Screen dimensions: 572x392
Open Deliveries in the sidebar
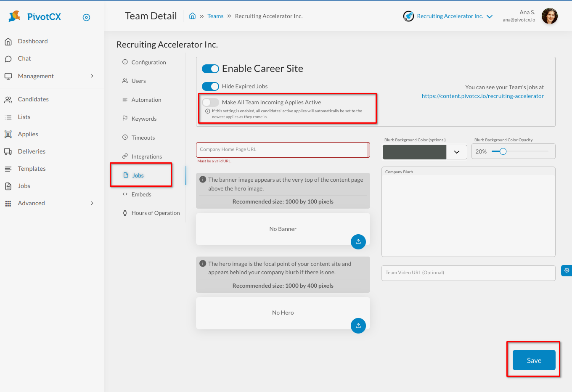tap(32, 151)
